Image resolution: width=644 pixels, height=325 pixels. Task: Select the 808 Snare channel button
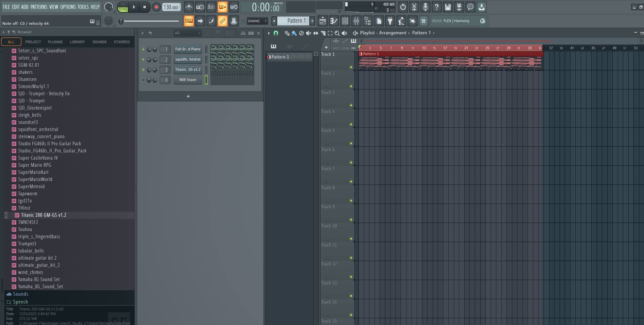188,80
